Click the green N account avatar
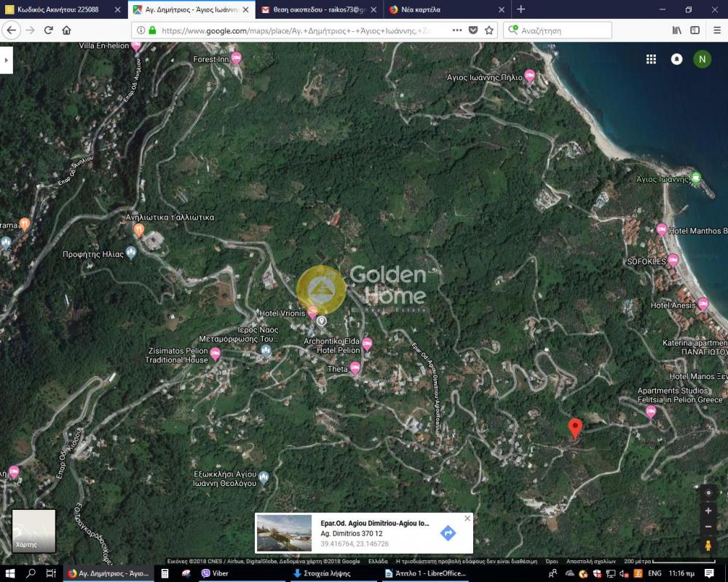Viewport: 728px width, 582px height. click(702, 60)
